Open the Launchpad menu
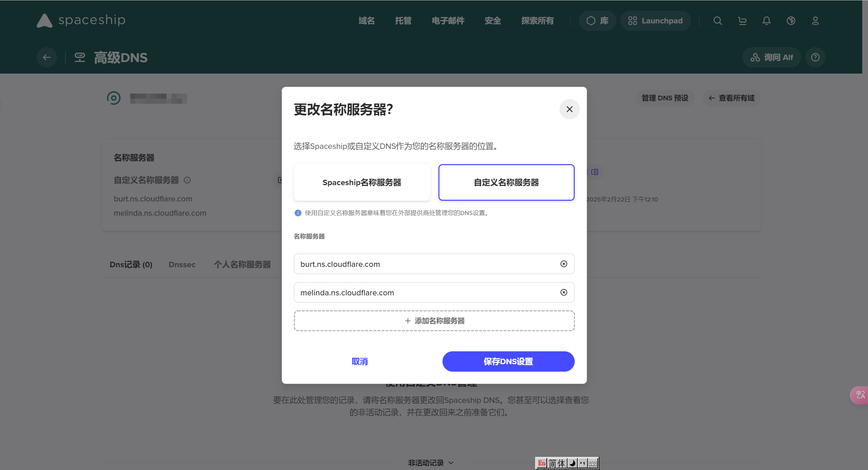868x470 pixels. tap(655, 21)
